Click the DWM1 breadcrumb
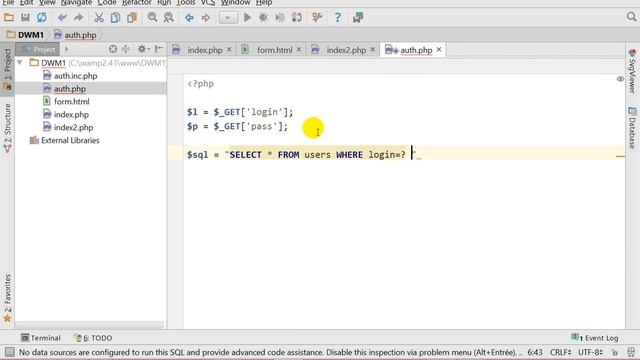The width and height of the screenshot is (640, 360). [x=25, y=35]
